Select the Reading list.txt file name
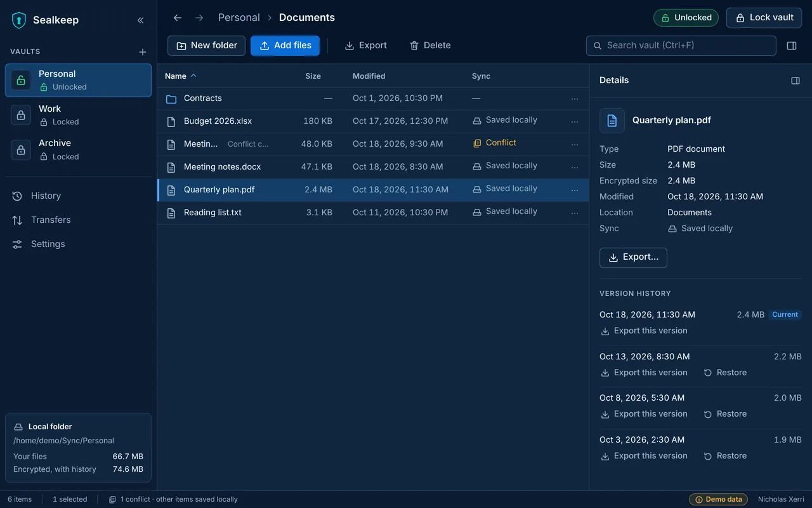 [x=213, y=213]
